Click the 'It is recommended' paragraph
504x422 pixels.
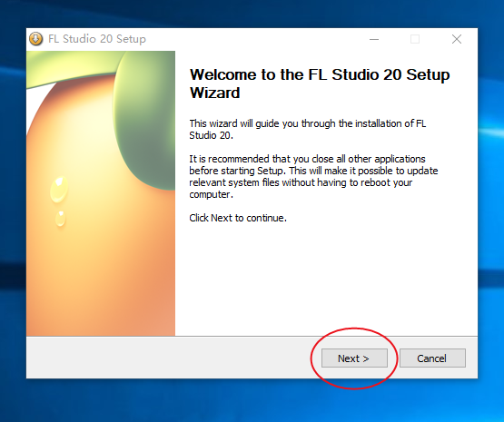[313, 176]
